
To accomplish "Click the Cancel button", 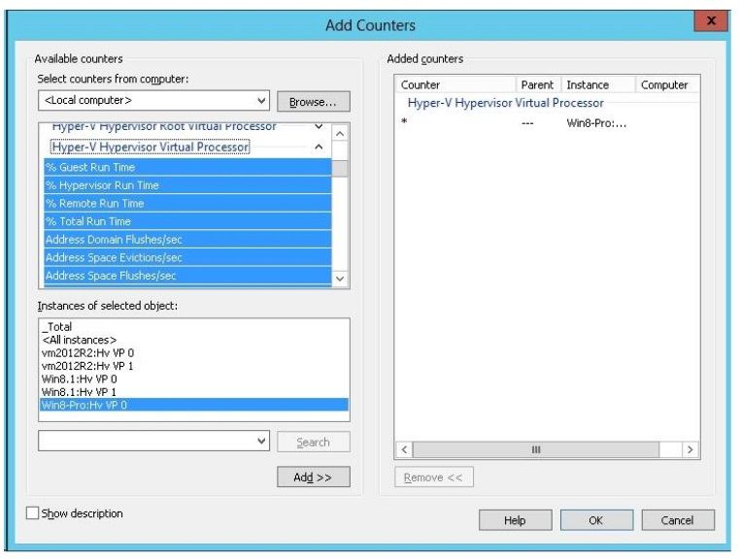I will pyautogui.click(x=677, y=520).
